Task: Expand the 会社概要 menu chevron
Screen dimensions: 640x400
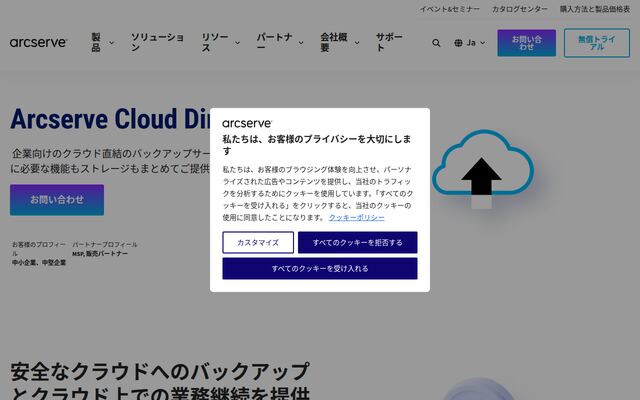Action: pyautogui.click(x=357, y=42)
